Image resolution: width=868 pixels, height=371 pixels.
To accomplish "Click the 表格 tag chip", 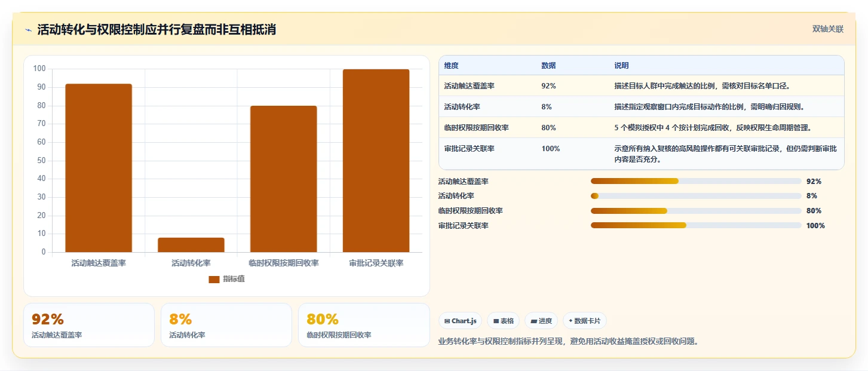I will pyautogui.click(x=504, y=321).
